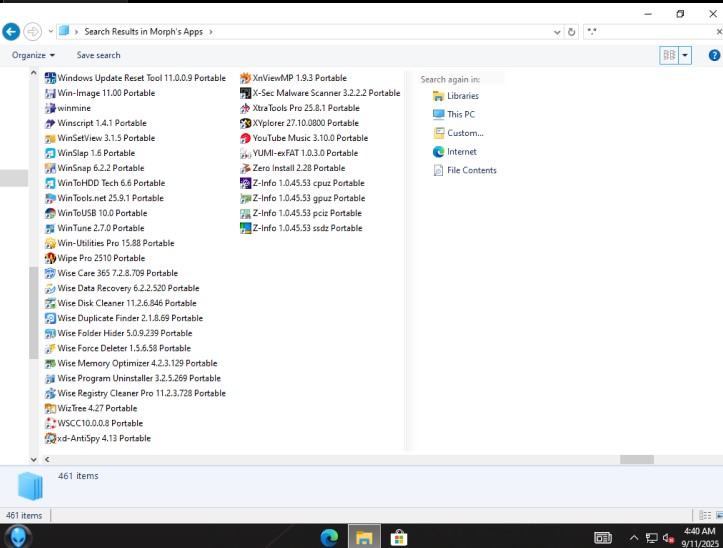The width and height of the screenshot is (723, 548).
Task: Open Microsoft Store from the taskbar
Action: coord(399,537)
